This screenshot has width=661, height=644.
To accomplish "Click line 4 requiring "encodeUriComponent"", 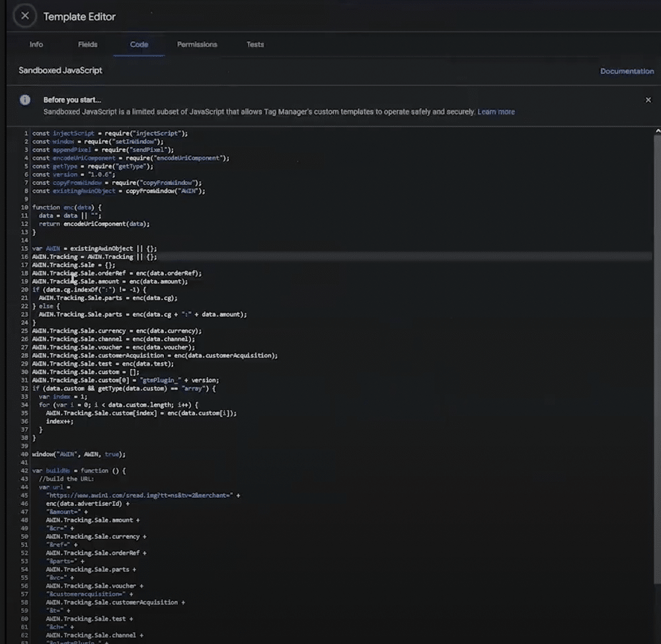I will 131,158.
